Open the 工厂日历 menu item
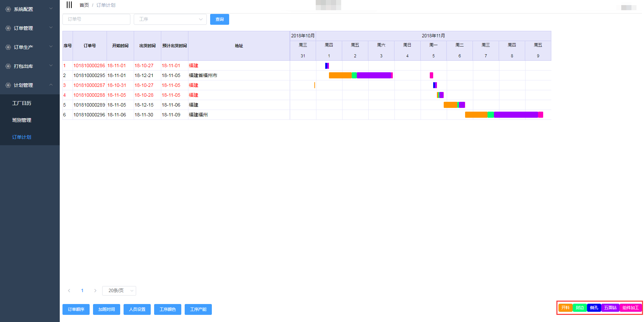644x322 pixels. pos(22,103)
